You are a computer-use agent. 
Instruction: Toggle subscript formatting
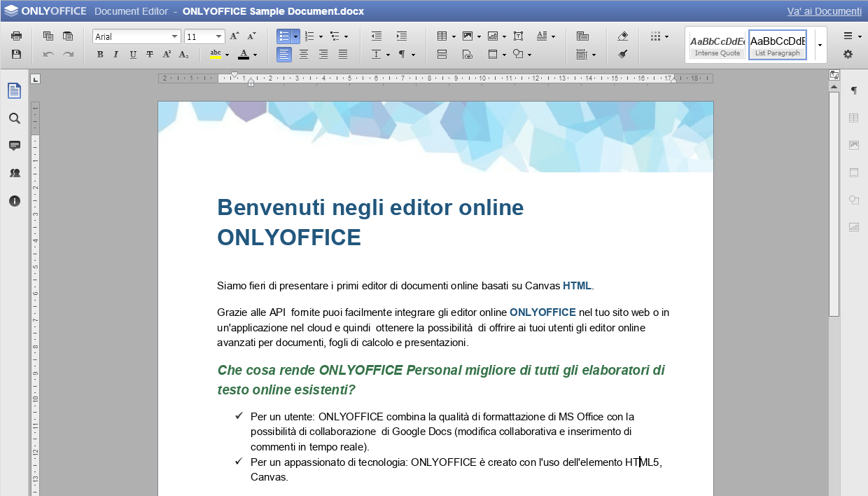coord(183,54)
